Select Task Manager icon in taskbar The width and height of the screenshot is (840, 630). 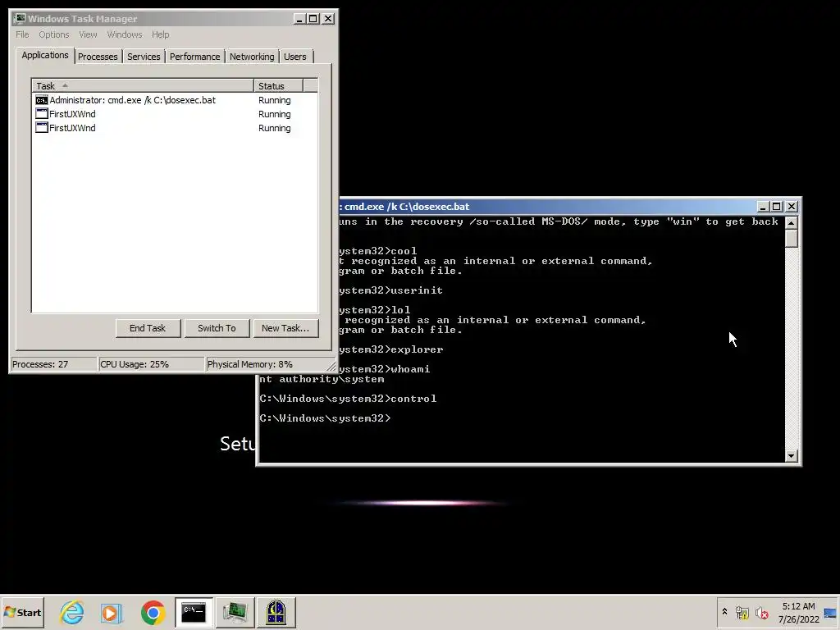[x=235, y=612]
